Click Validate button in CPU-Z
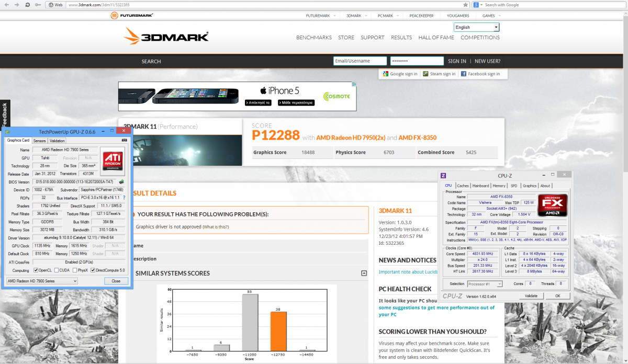The height and width of the screenshot is (364, 628). coord(531,296)
